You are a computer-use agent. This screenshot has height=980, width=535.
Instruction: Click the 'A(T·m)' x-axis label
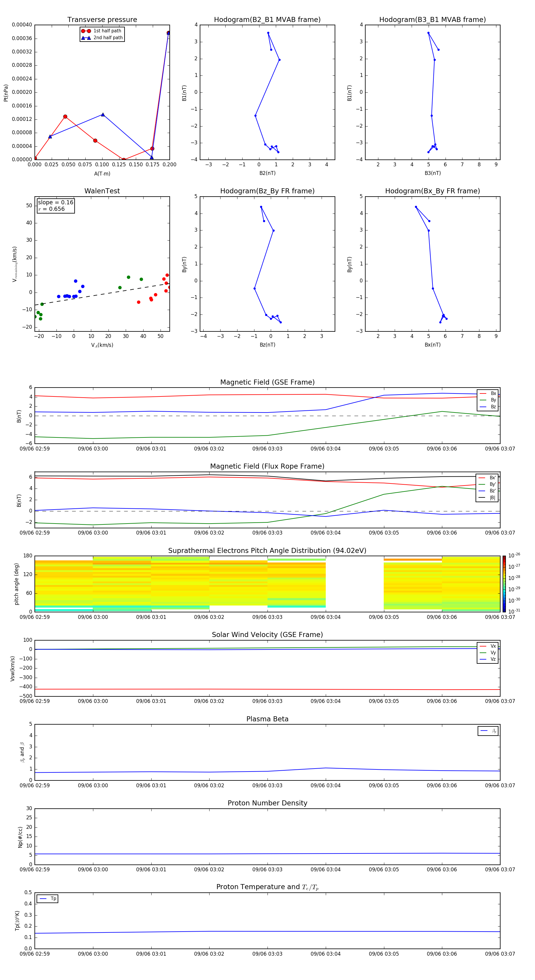(x=102, y=174)
